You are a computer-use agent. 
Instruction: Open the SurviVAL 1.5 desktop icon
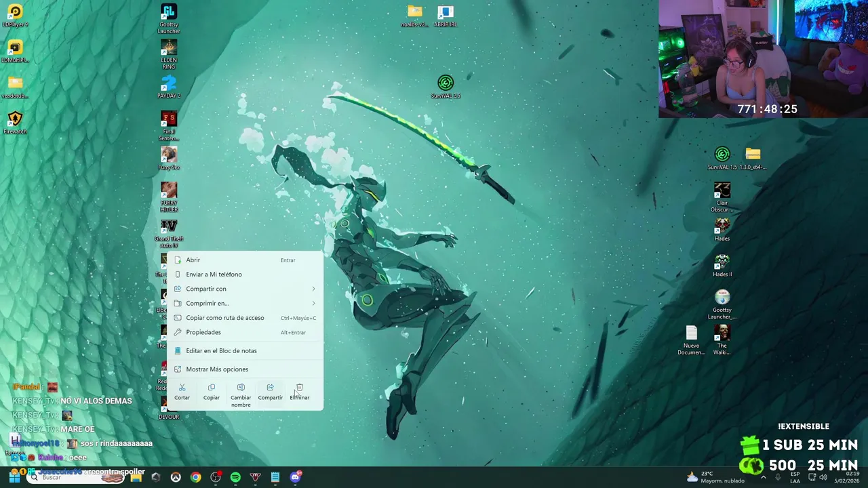pyautogui.click(x=722, y=159)
